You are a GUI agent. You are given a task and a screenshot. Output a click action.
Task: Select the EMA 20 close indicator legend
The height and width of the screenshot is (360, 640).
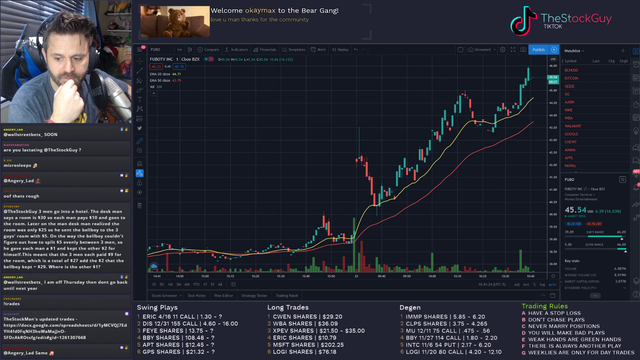(x=165, y=74)
